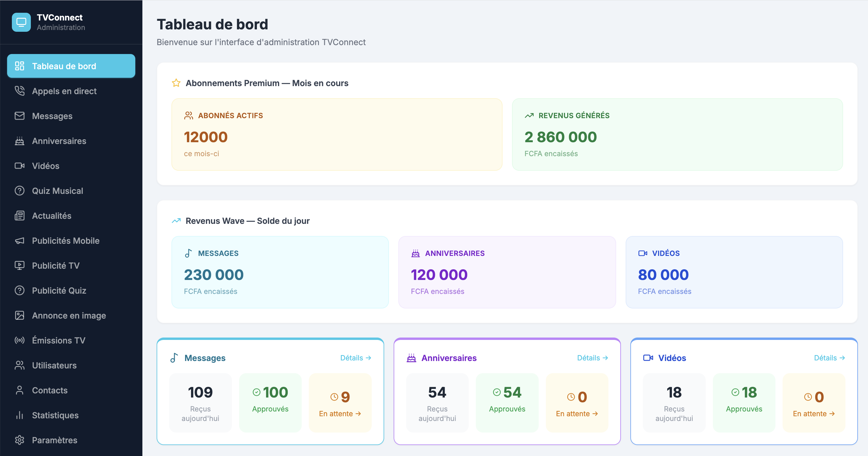Open Détails link in Messages card
868x456 pixels.
click(x=355, y=358)
